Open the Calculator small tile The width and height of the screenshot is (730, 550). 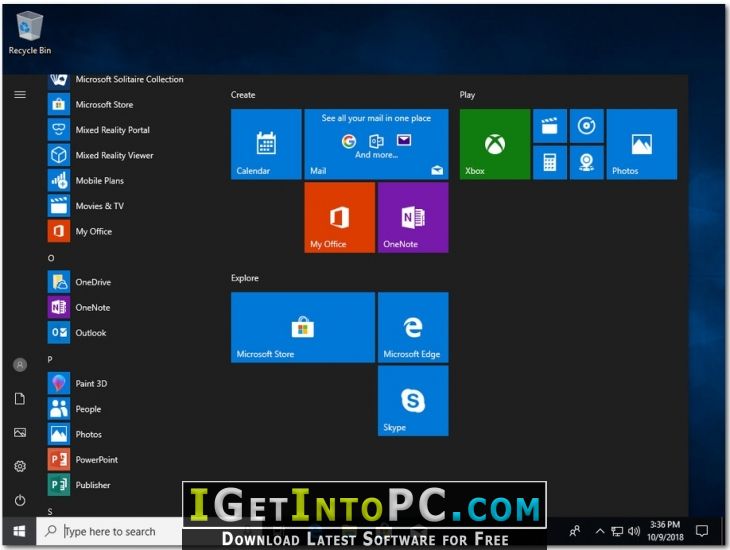pyautogui.click(x=550, y=163)
